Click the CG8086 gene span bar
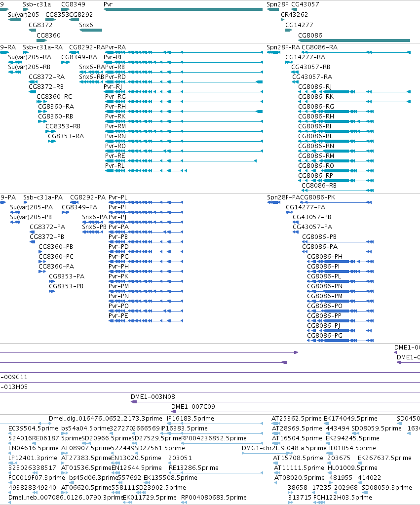The width and height of the screenshot is (420, 505). (354, 40)
